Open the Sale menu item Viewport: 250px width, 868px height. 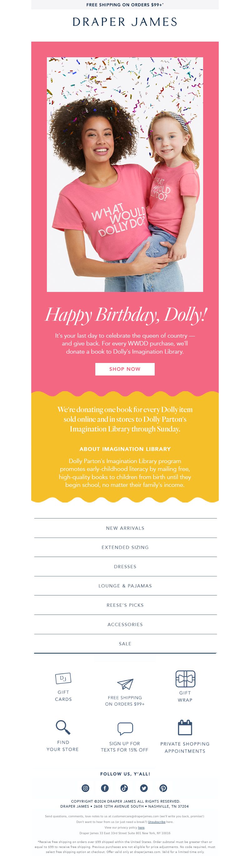[x=125, y=644]
